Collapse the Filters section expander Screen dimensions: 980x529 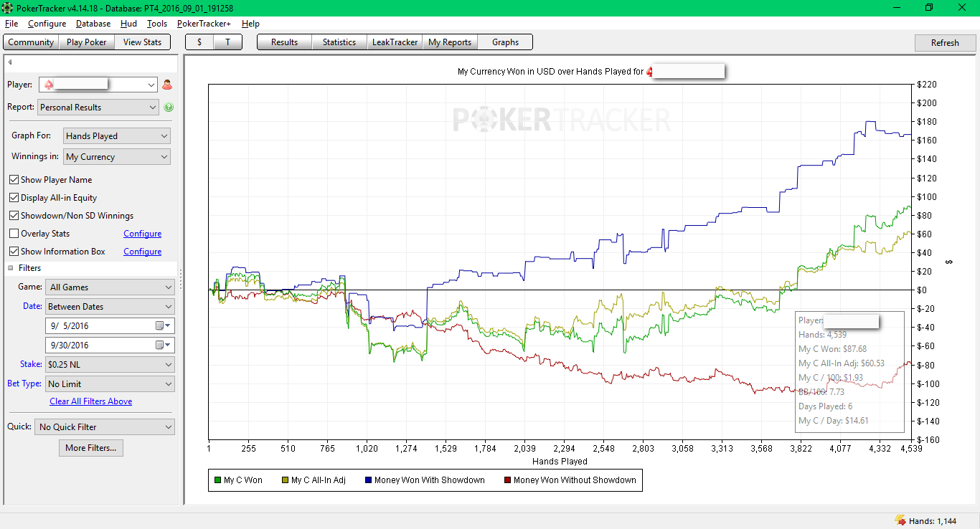coord(11,268)
